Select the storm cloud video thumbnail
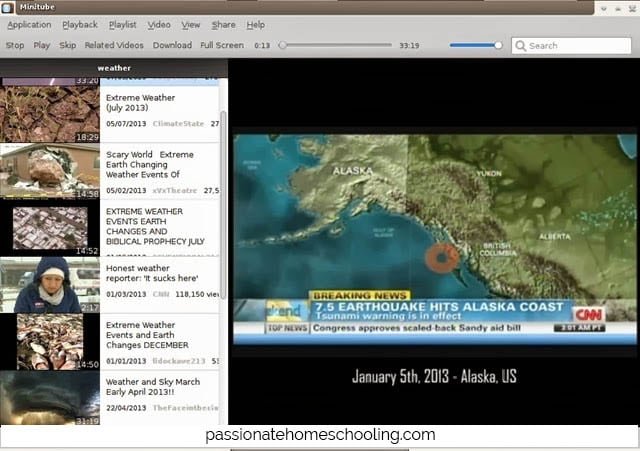640x451 pixels. pyautogui.click(x=50, y=398)
